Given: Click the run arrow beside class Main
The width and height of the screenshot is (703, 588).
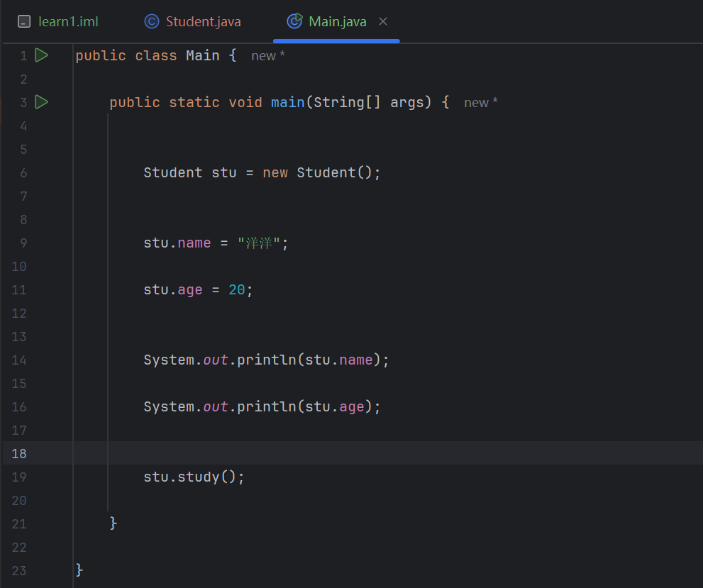Looking at the screenshot, I should [x=41, y=55].
